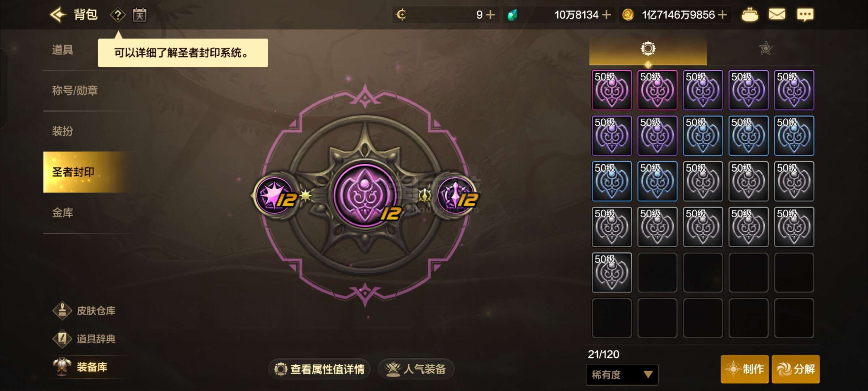Open the 金库 menu item

click(x=63, y=213)
